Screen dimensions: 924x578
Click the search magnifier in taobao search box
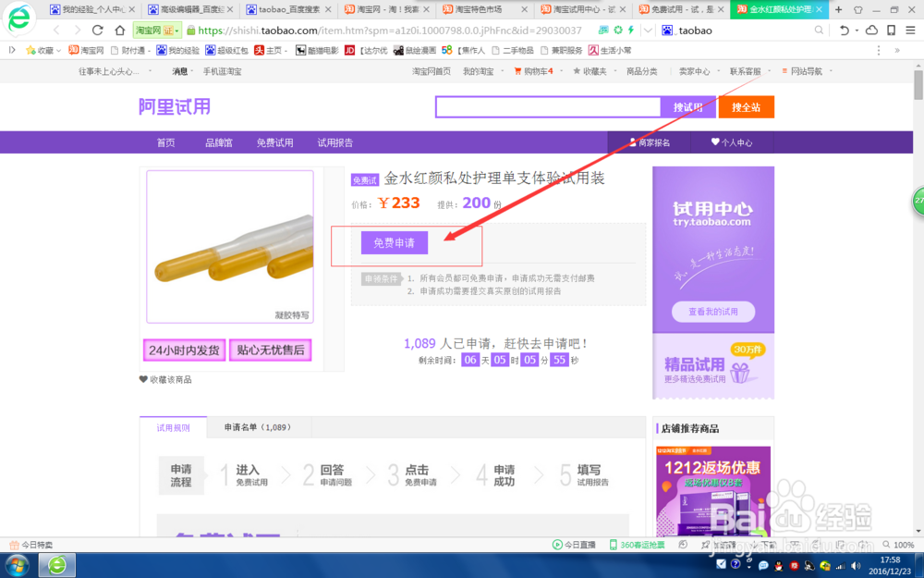point(819,31)
